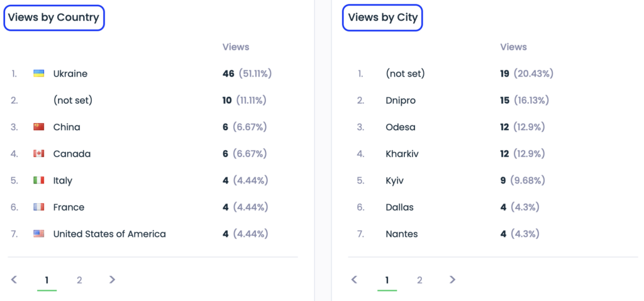644x301 pixels.
Task: Click the Views column header for countries
Action: point(236,47)
